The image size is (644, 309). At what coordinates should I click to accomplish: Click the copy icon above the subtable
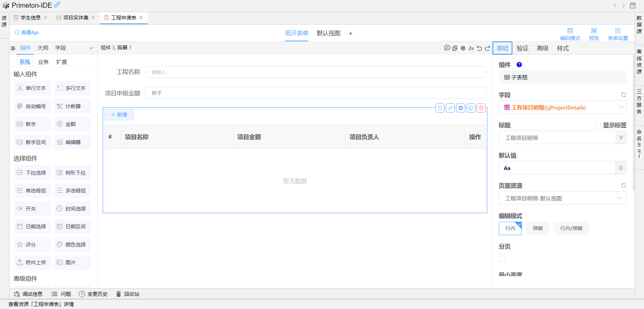click(471, 108)
